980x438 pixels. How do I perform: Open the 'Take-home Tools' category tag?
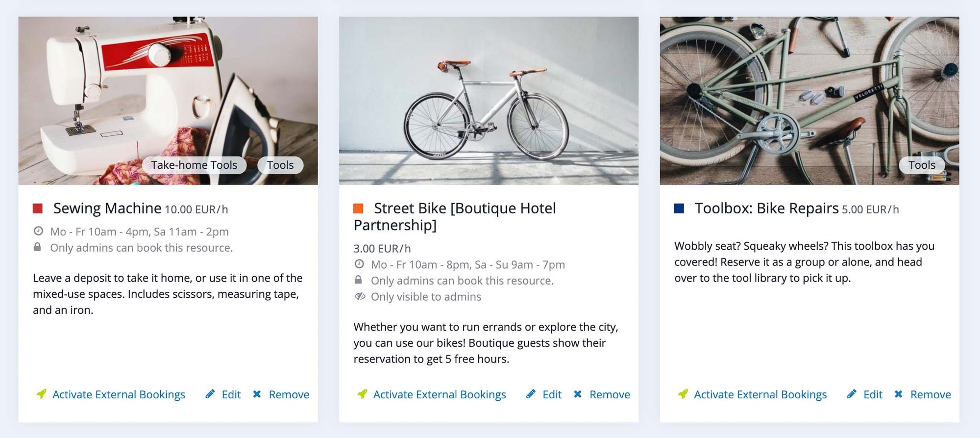[x=195, y=165]
